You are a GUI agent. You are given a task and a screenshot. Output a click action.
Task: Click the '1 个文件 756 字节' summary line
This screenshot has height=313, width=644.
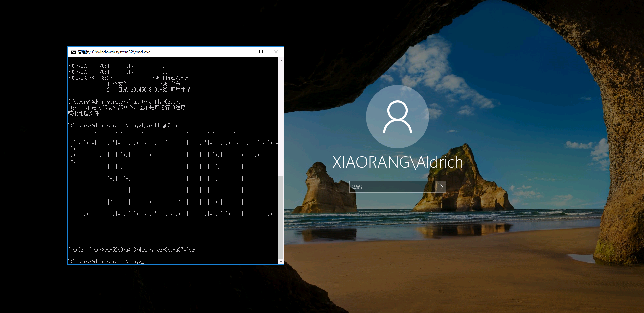[144, 84]
